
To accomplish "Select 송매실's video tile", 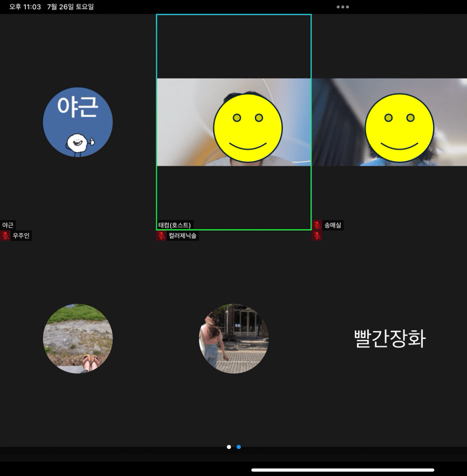I will click(389, 122).
